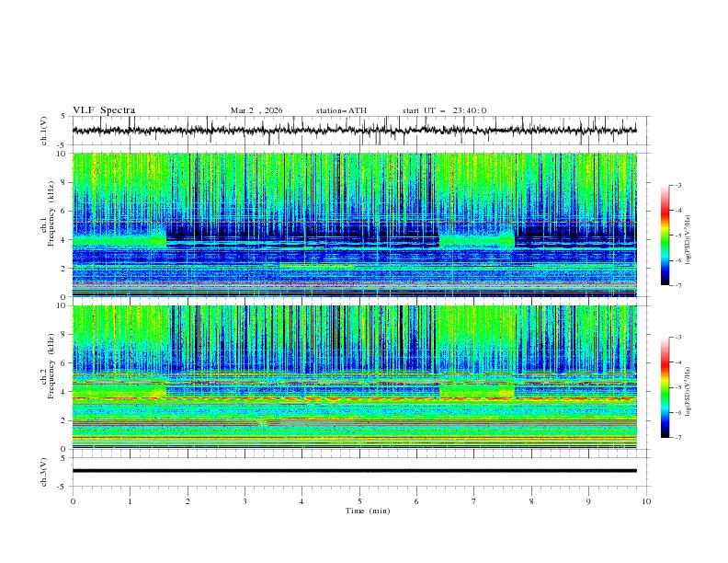
Task: Select the ch.2 "Frequency (kHz)" axis label
Action: (51, 365)
